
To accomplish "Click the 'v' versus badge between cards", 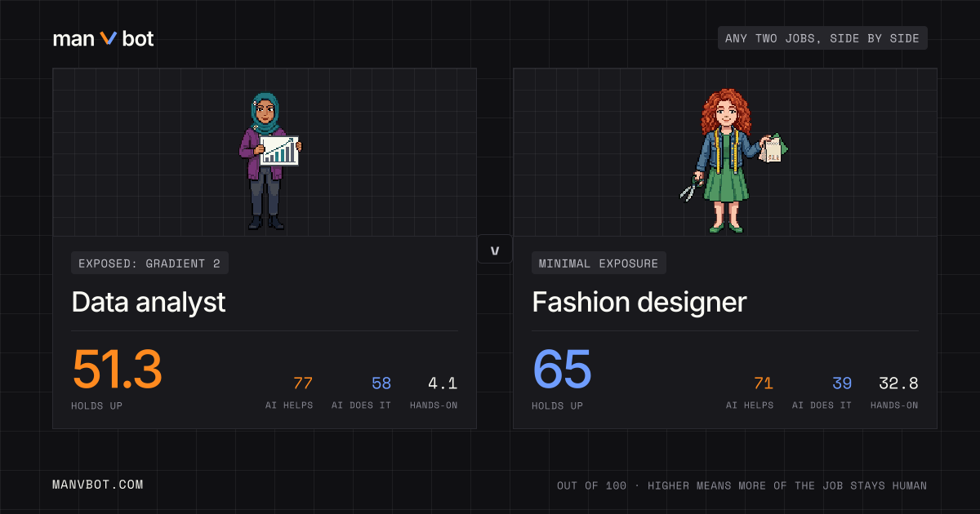I will (x=495, y=249).
